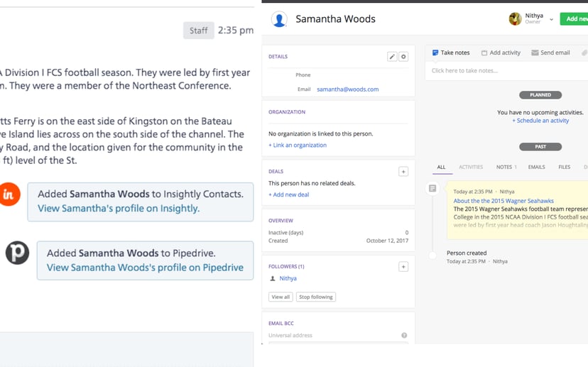This screenshot has width=588, height=367.
Task: Click the Insightly logo icon
Action: pos(9,195)
